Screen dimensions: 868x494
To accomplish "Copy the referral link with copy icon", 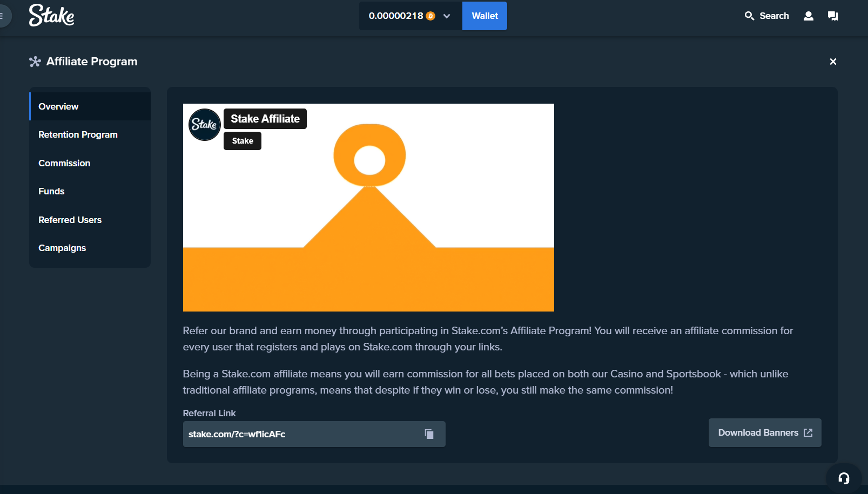I will click(x=429, y=434).
